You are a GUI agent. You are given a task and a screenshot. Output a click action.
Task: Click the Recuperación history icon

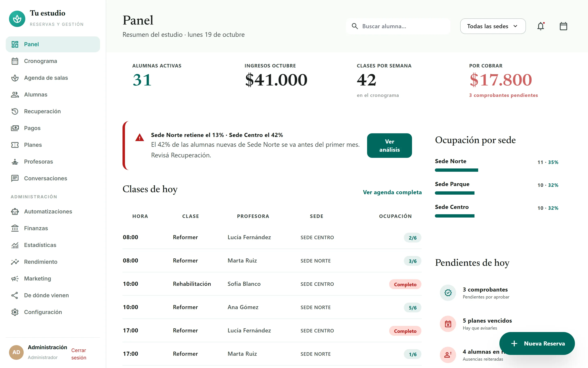[15, 111]
